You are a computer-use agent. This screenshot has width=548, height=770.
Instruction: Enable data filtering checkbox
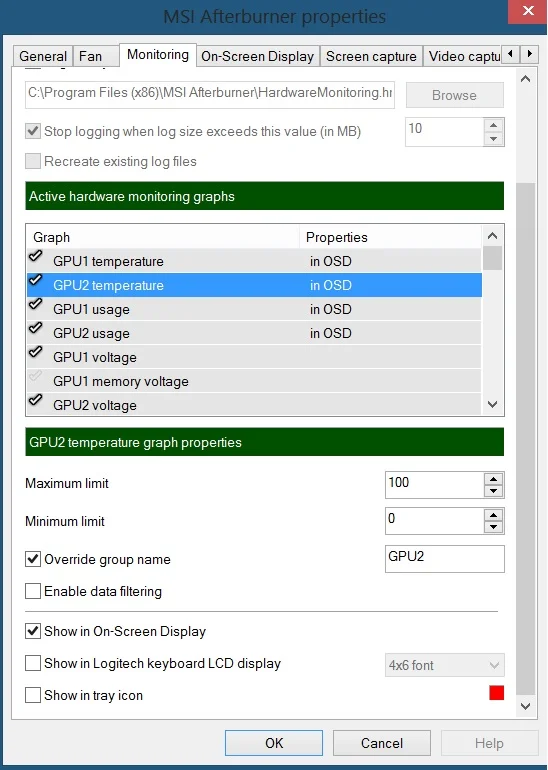(33, 591)
